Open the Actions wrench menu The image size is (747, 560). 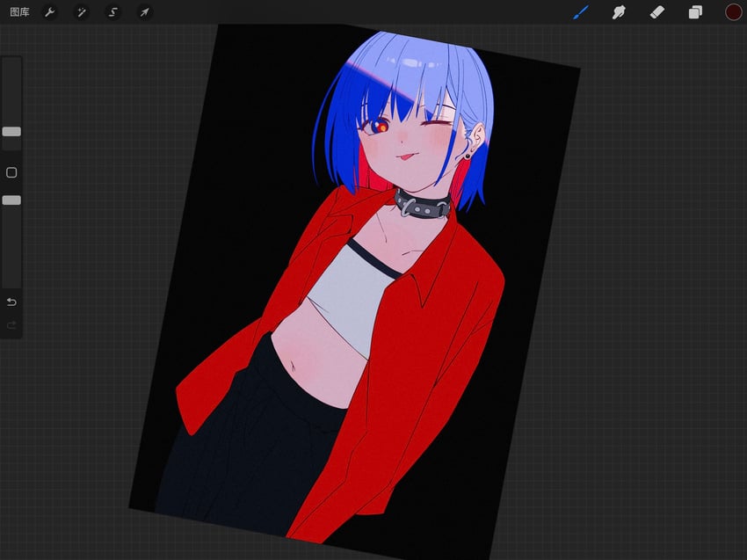click(x=49, y=12)
